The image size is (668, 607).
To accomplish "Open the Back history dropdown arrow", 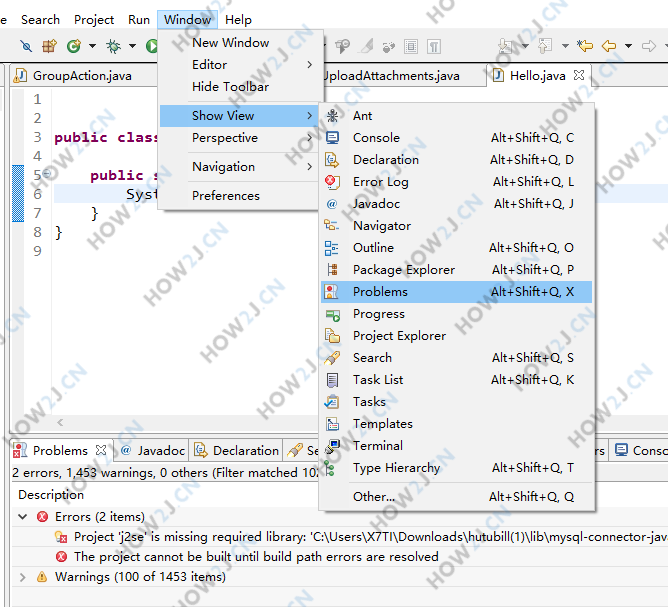I will pos(628,46).
